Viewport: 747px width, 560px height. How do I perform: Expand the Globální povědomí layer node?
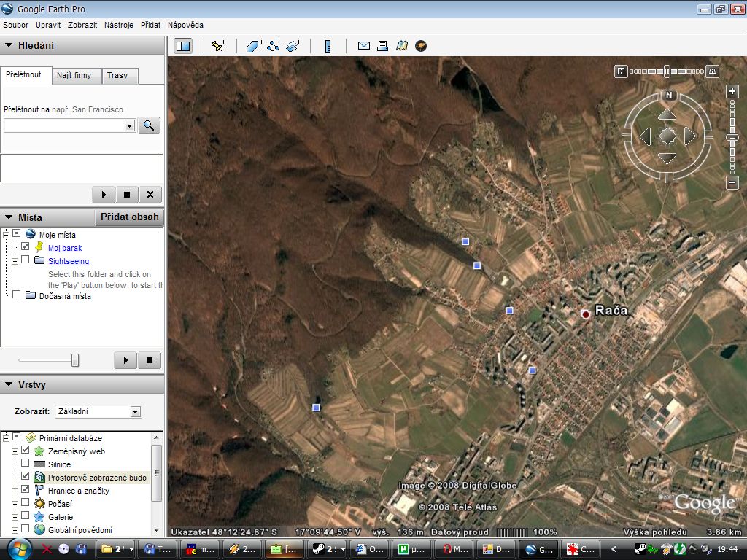pyautogui.click(x=15, y=530)
